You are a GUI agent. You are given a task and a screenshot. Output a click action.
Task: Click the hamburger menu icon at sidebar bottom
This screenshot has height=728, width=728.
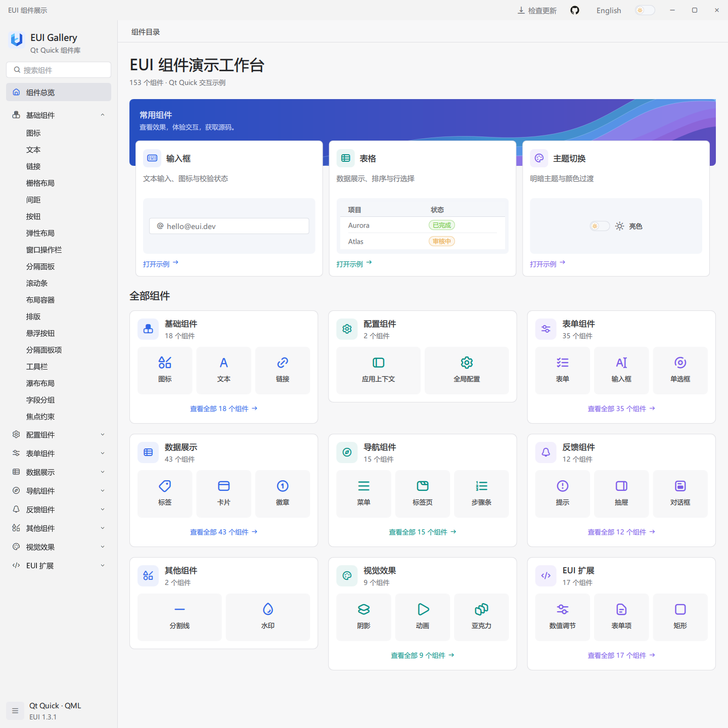[x=15, y=711]
